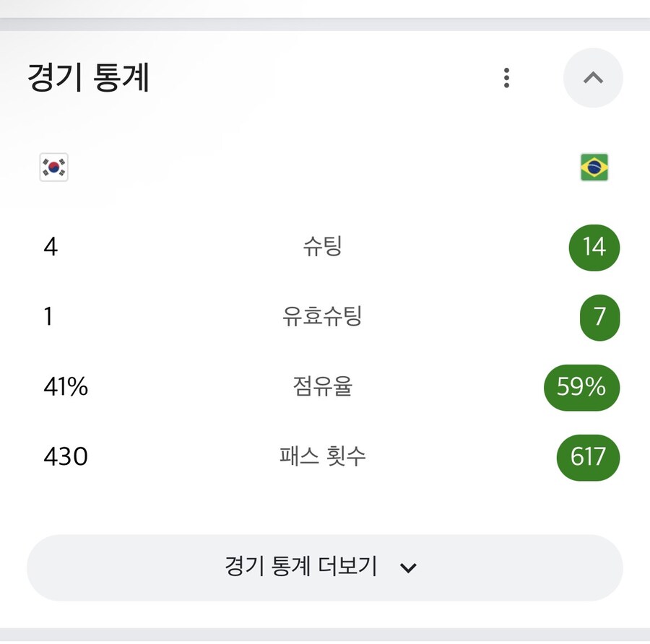Click Korea's 41% possession value
This screenshot has height=644, width=650.
(x=65, y=387)
